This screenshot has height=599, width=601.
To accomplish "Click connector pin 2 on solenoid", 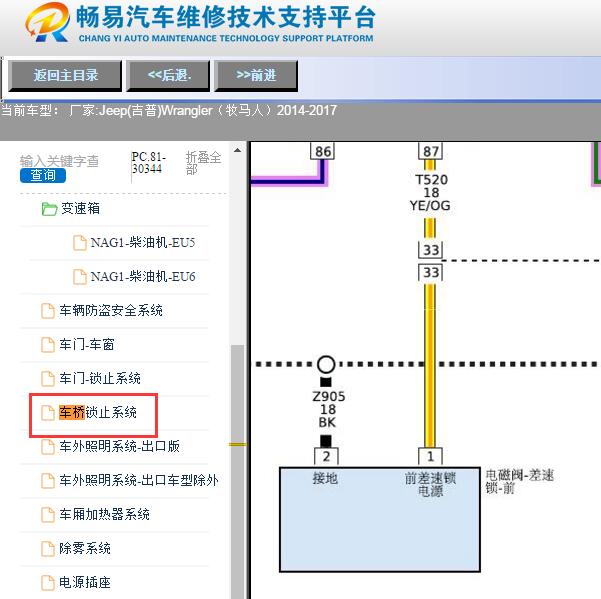I will (326, 456).
